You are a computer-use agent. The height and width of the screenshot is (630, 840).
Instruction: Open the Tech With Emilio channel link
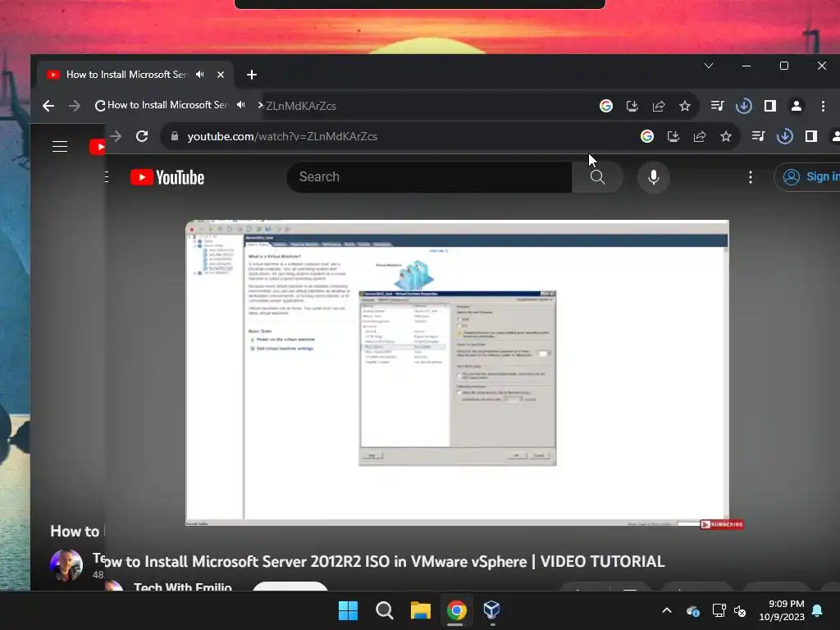pyautogui.click(x=183, y=587)
